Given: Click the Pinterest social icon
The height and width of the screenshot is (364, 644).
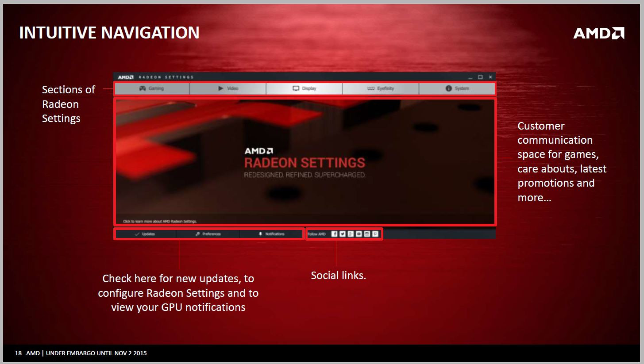Looking at the screenshot, I should pyautogui.click(x=375, y=234).
